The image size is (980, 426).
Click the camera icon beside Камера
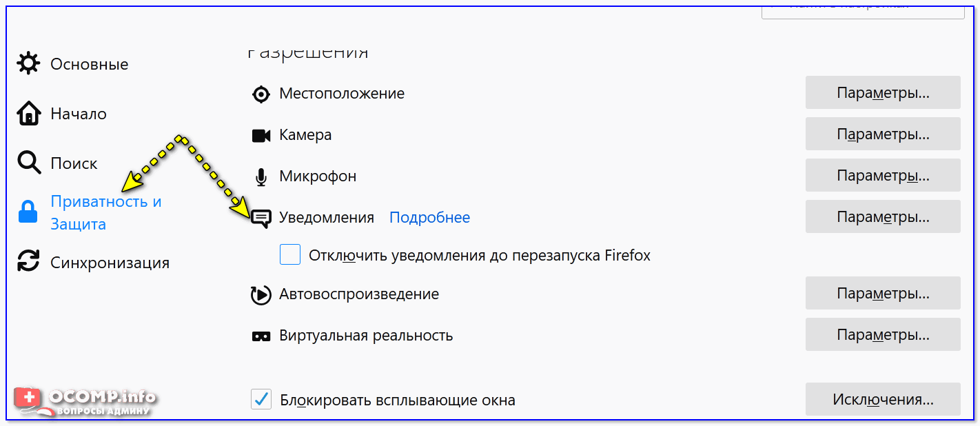(x=261, y=135)
